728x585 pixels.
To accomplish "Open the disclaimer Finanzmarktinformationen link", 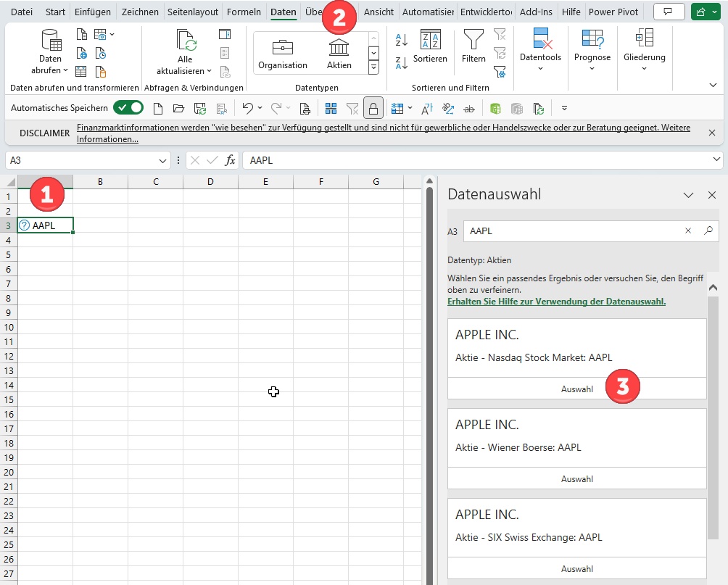I will coord(384,133).
